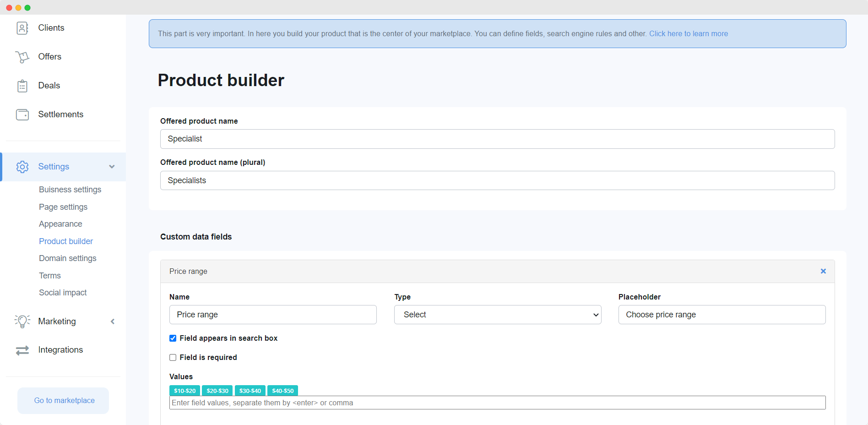
Task: Open the Terms settings
Action: click(x=50, y=276)
